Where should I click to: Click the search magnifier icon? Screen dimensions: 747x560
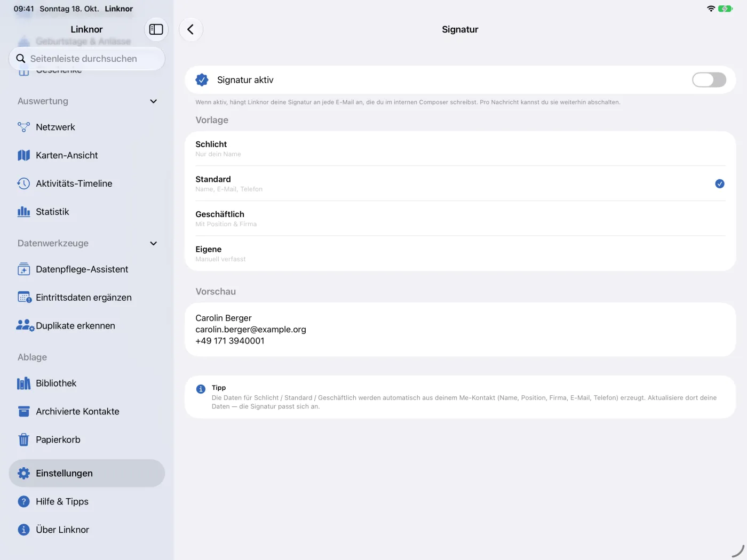pyautogui.click(x=21, y=59)
